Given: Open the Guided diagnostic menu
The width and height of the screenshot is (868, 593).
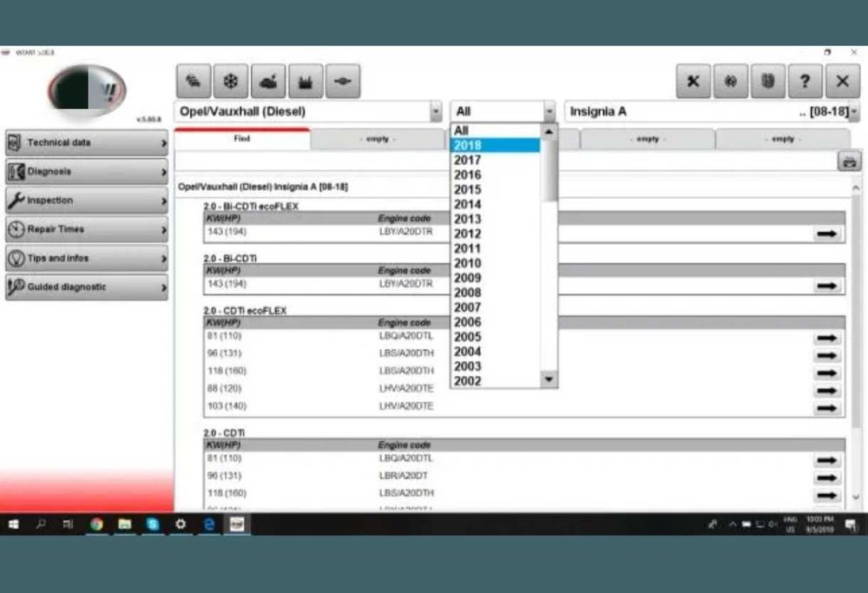Looking at the screenshot, I should tap(87, 287).
